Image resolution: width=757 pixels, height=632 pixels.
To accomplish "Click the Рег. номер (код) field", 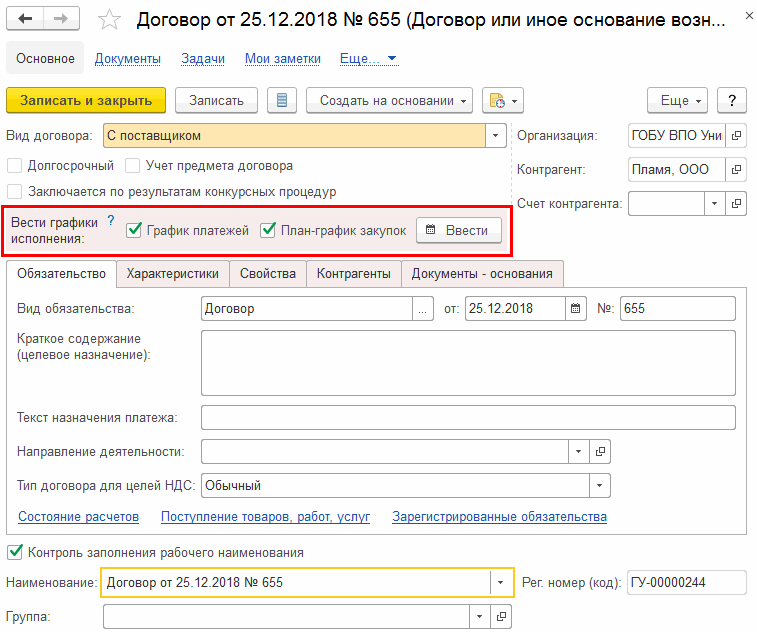I will tap(687, 582).
